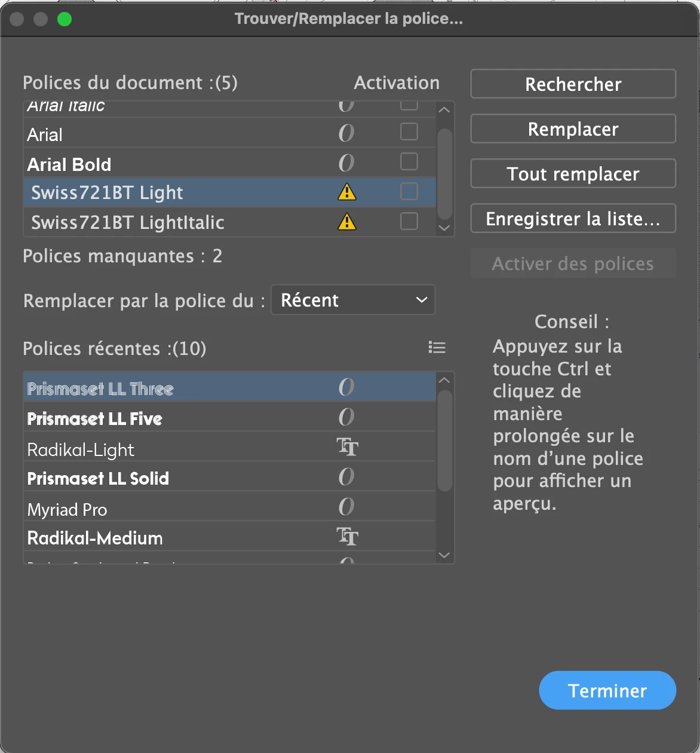Open the Récent replacement source dropdown
Image resolution: width=700 pixels, height=753 pixels.
click(x=353, y=300)
